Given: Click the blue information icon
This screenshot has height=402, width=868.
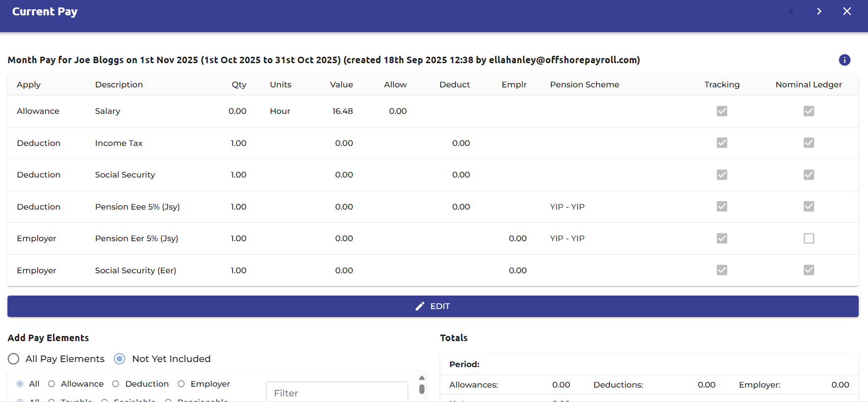Looking at the screenshot, I should tap(844, 60).
